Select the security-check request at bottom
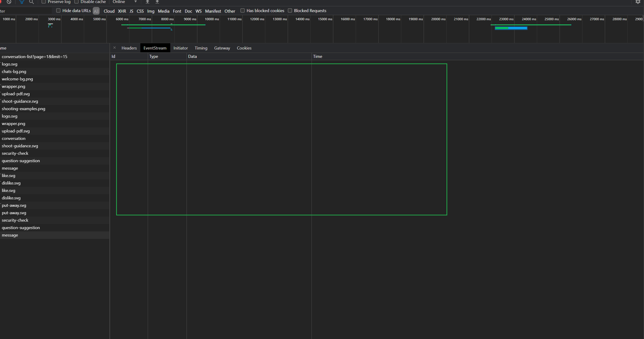 15,220
